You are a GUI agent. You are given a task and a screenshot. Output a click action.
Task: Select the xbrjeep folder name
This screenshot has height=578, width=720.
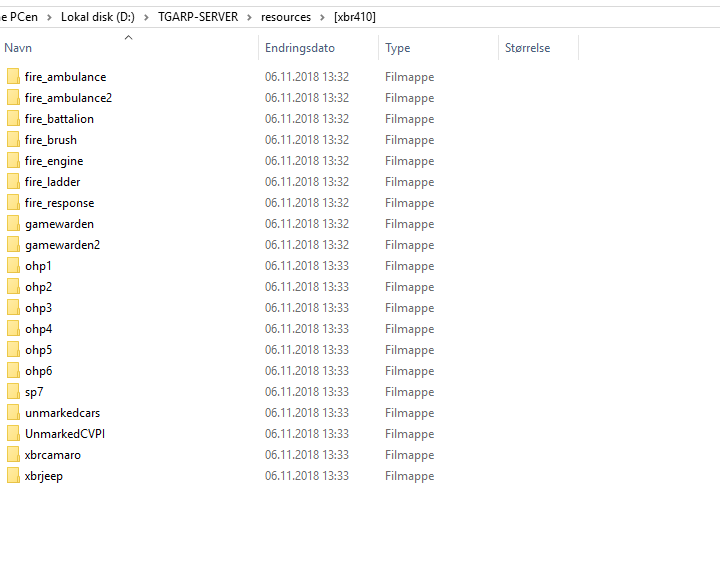[44, 476]
